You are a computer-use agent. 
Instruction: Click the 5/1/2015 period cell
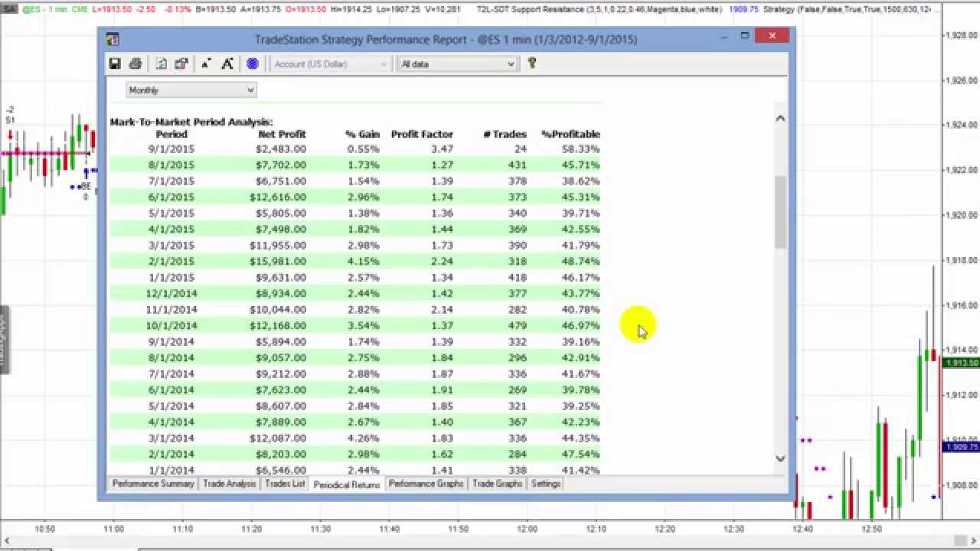171,214
